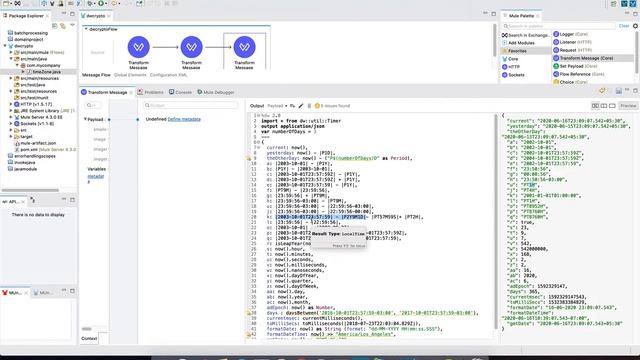
Task: Select the middle Transform Message node in flow
Action: [191, 47]
